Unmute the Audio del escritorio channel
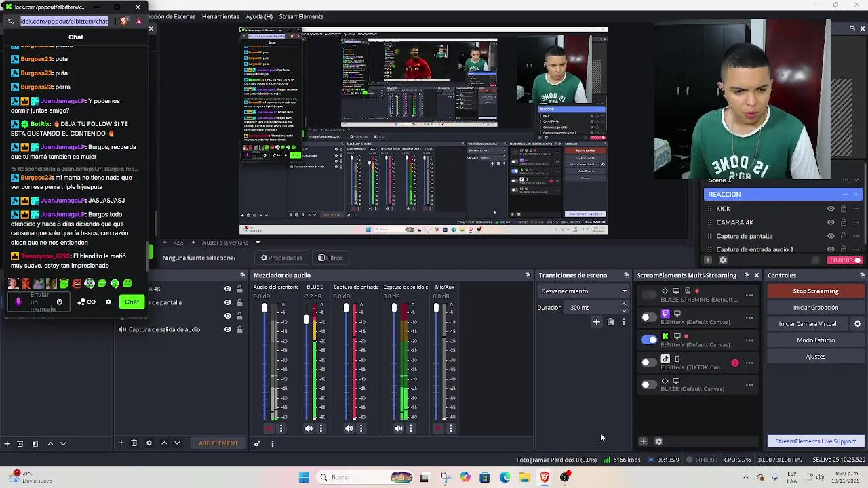Screen dimensions: 868x488 [x=269, y=428]
